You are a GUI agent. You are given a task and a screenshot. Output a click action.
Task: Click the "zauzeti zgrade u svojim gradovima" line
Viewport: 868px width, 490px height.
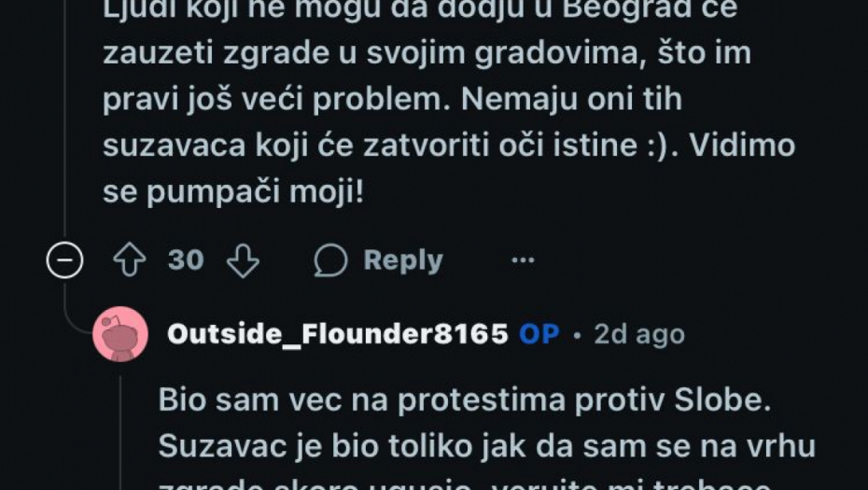pyautogui.click(x=427, y=52)
